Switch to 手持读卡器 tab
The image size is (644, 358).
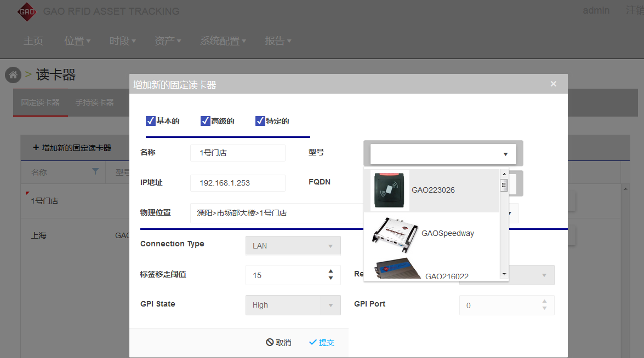(94, 102)
